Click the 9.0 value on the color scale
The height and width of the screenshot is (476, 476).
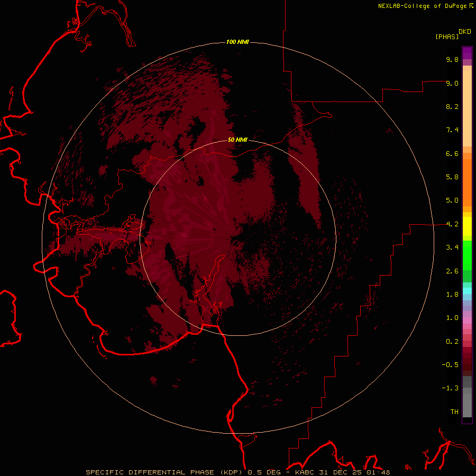(452, 83)
